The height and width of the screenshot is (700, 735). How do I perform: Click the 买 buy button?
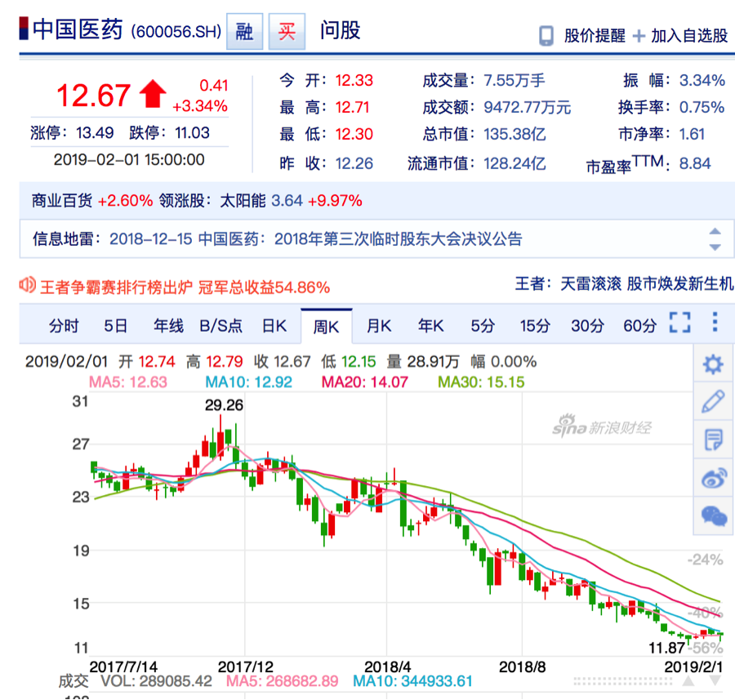pyautogui.click(x=287, y=31)
